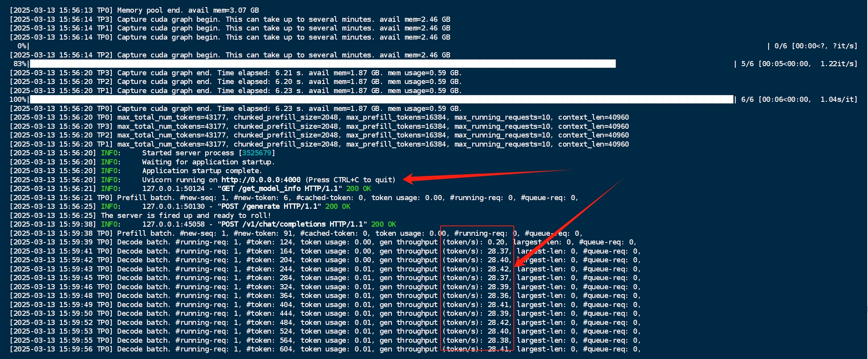Click 'GET /get_model_info HTTP/1.1' request text

tap(279, 189)
